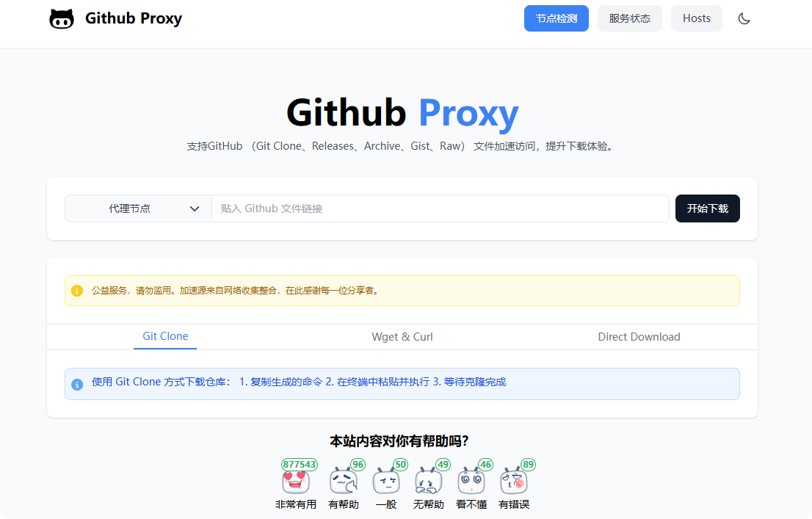This screenshot has height=519, width=812.
Task: Click the 89 vote count badge
Action: tap(528, 465)
